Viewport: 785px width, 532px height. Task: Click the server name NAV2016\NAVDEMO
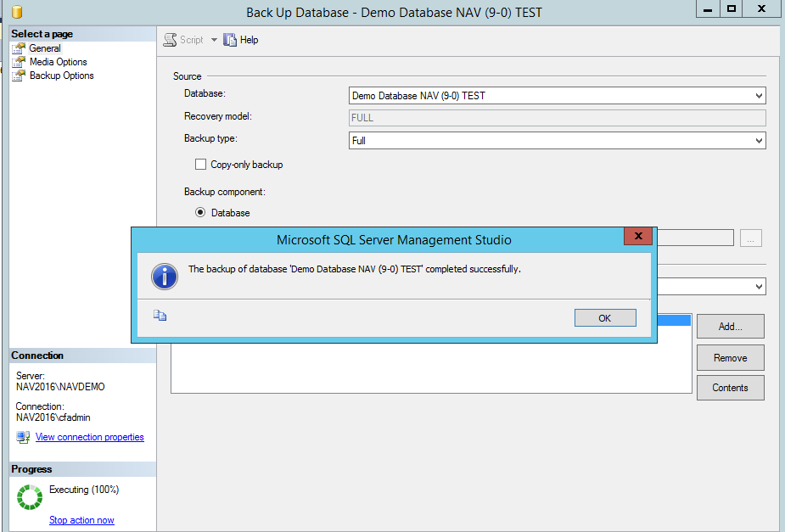click(x=60, y=387)
